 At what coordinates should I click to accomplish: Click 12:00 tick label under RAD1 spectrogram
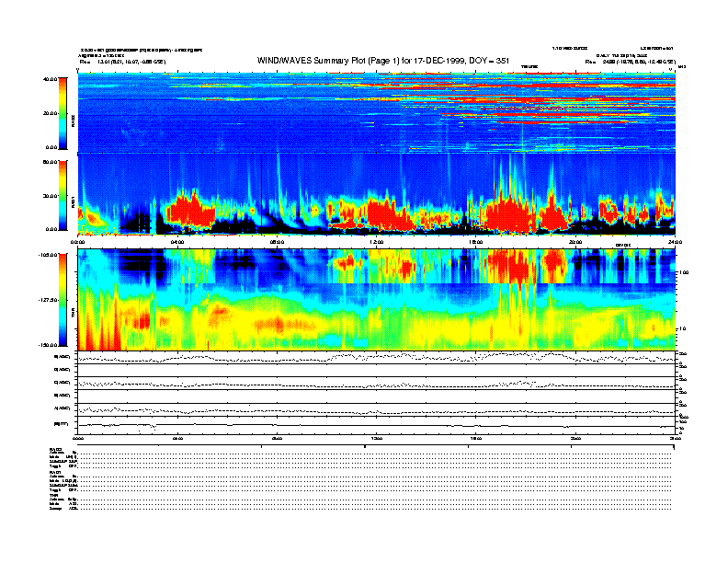click(x=376, y=242)
